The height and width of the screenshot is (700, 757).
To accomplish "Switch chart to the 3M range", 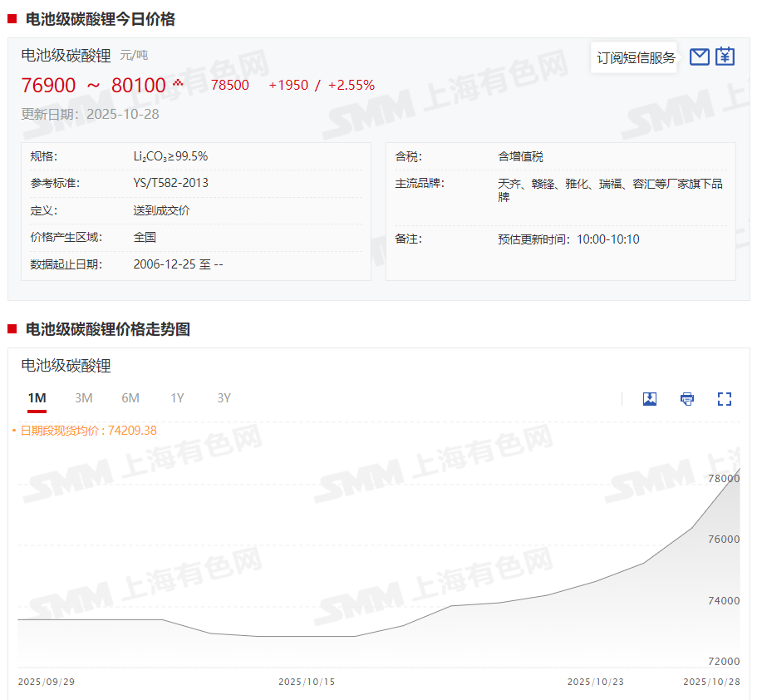I will (x=83, y=398).
